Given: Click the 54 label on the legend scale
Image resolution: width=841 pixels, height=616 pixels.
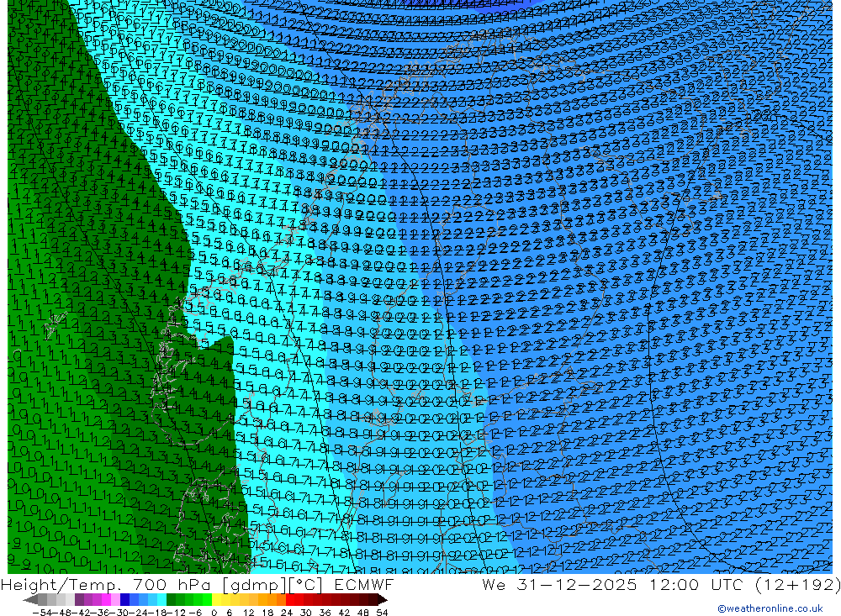Looking at the screenshot, I should 382,613.
